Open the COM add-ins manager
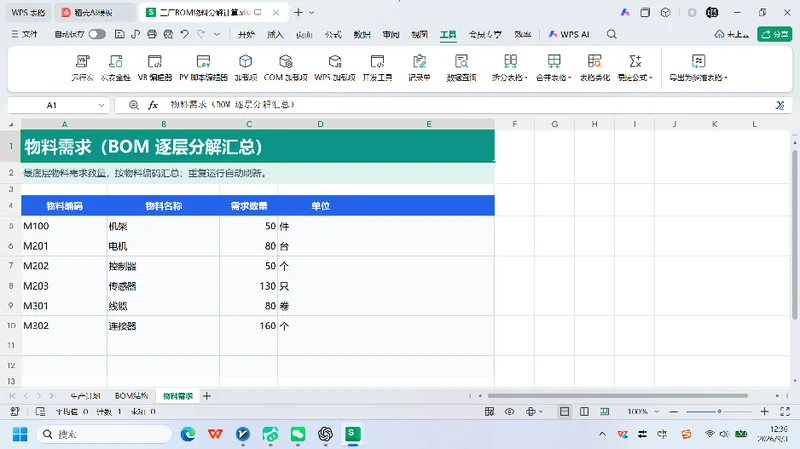 (x=285, y=68)
